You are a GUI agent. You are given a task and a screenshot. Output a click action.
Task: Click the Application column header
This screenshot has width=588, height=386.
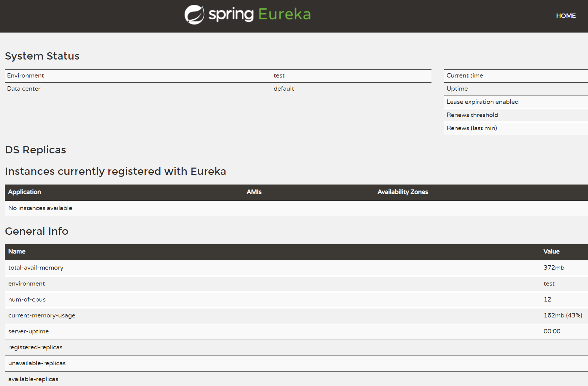tap(25, 192)
